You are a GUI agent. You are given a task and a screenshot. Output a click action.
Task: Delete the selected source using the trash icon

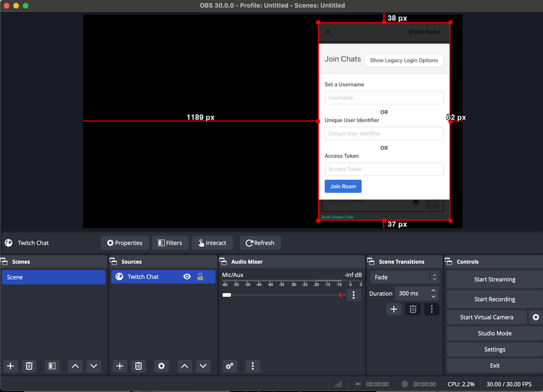click(138, 366)
